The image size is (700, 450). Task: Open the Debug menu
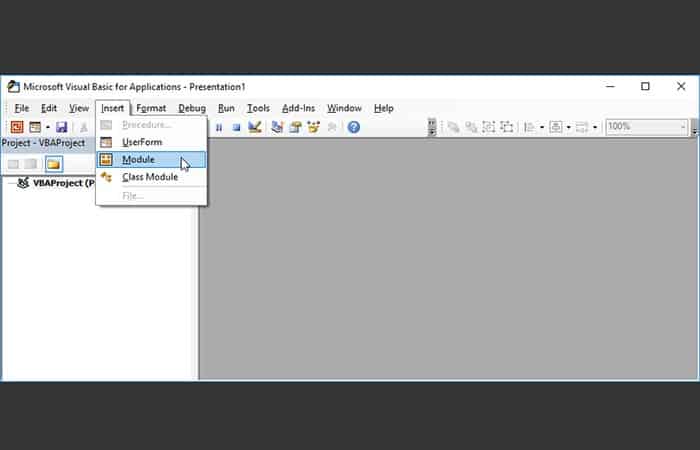192,108
